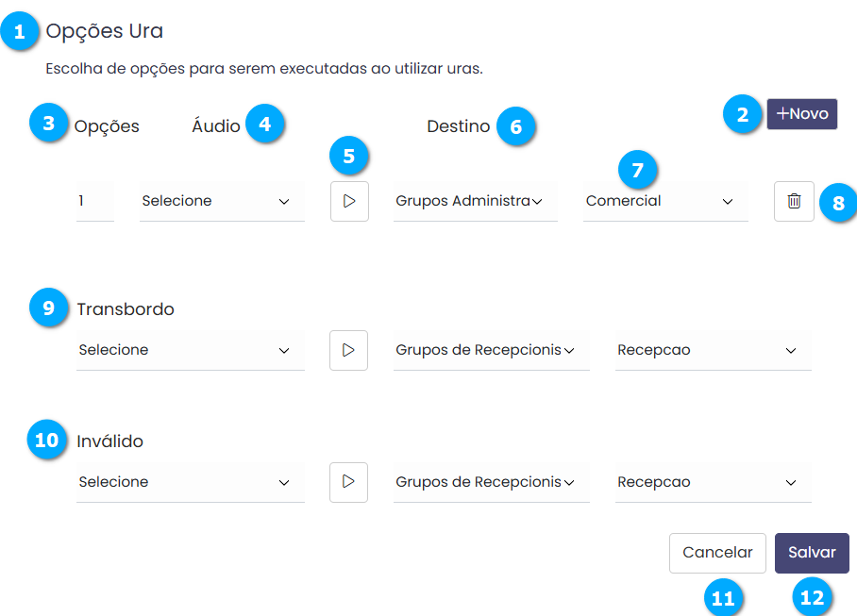Open Transbordo Grupos de Recepcionis dropdown
The image size is (857, 616).
491,350
